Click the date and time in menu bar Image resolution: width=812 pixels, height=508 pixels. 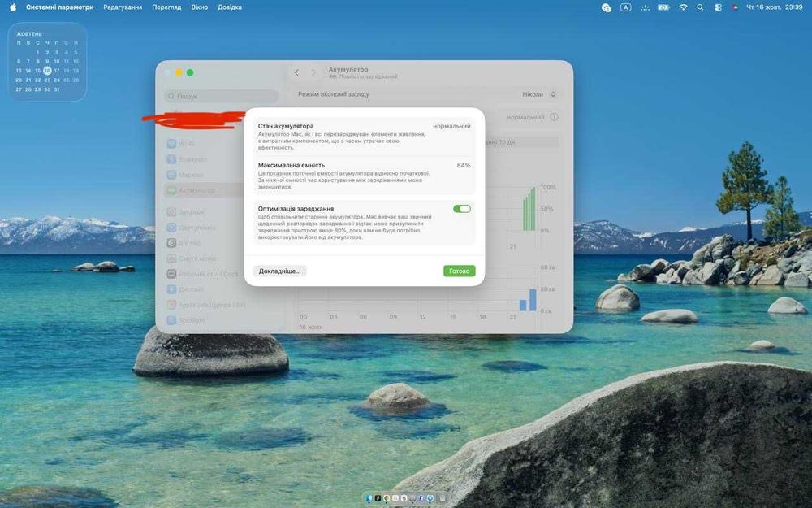(774, 7)
